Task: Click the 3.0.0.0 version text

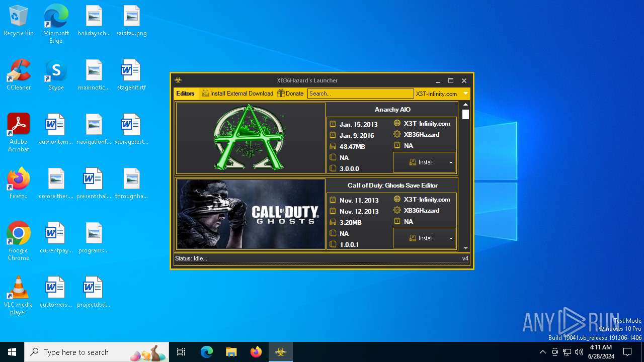Action: pos(349,169)
